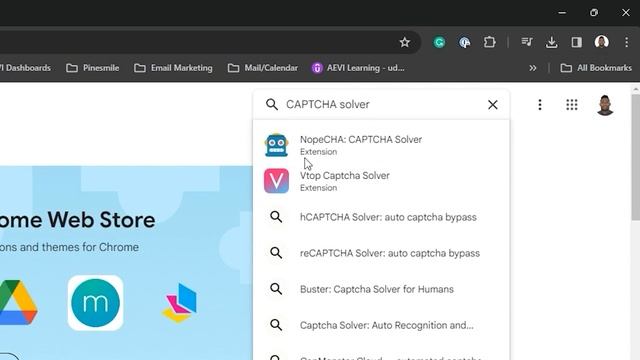This screenshot has width=640, height=360.
Task: Search Buster: Captcha Solver for Humans
Action: pyautogui.click(x=382, y=289)
